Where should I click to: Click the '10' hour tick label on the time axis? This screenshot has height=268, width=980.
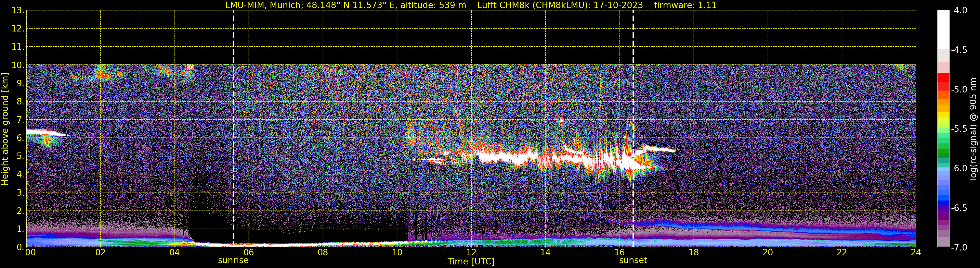coord(397,252)
